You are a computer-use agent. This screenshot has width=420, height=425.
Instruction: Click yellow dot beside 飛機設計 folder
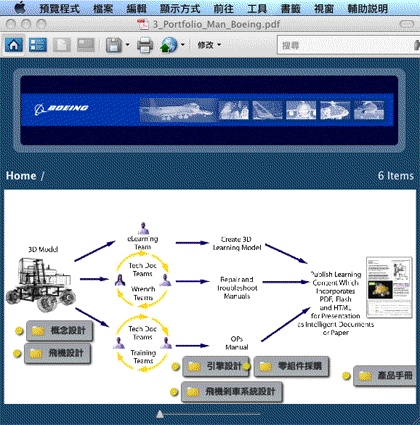[x=17, y=353]
